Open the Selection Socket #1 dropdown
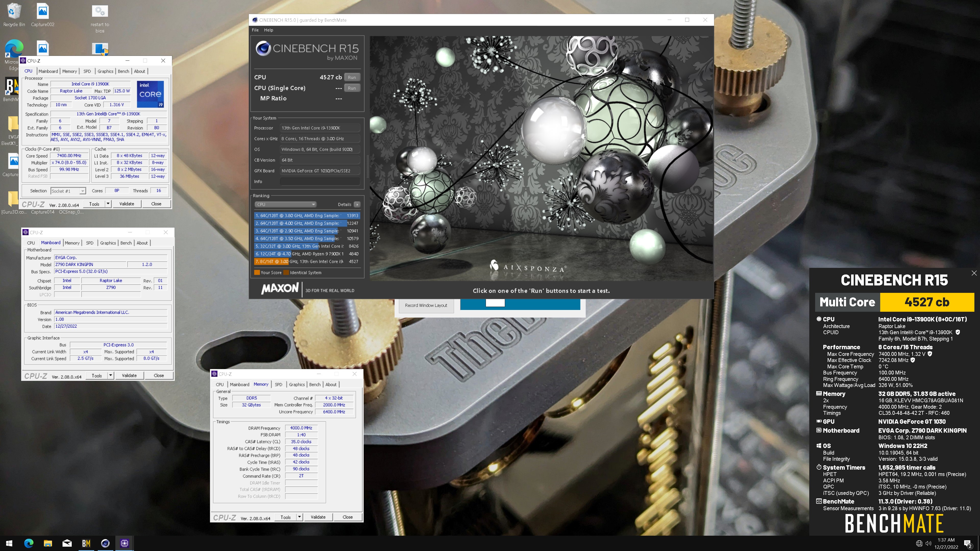The width and height of the screenshot is (980, 551). coord(68,191)
